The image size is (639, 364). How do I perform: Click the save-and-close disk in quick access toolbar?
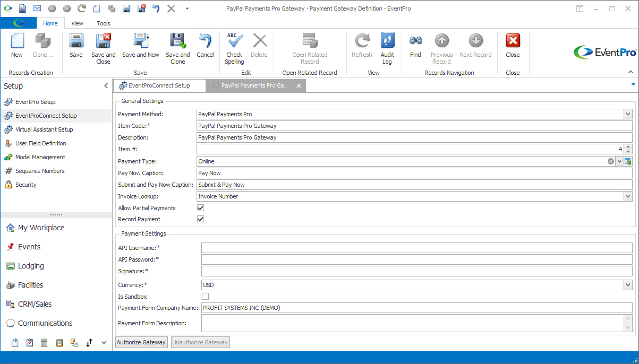[141, 8]
